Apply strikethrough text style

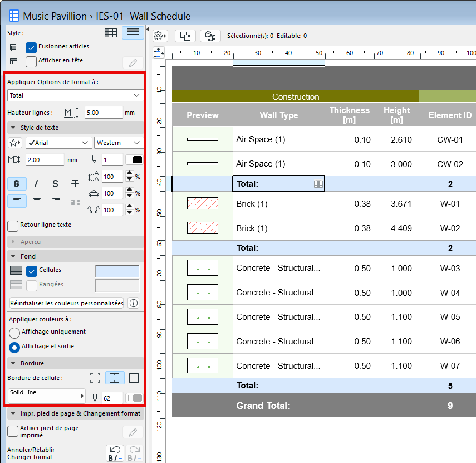(x=75, y=184)
